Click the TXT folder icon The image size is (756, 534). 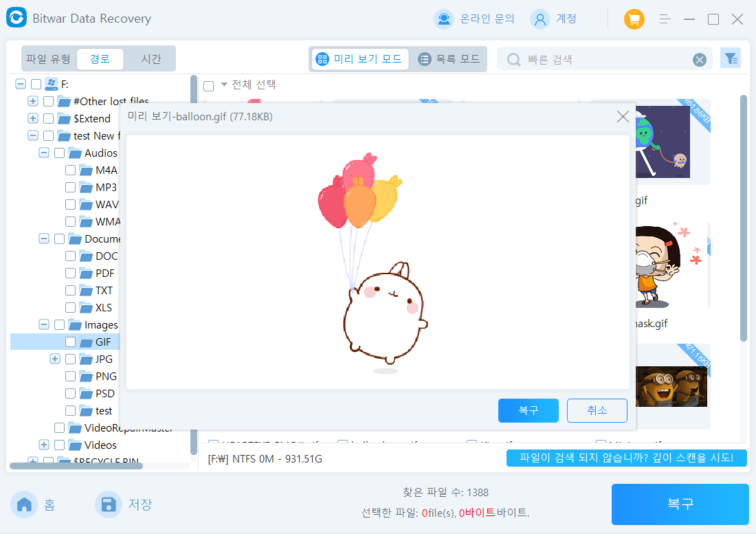click(x=87, y=291)
